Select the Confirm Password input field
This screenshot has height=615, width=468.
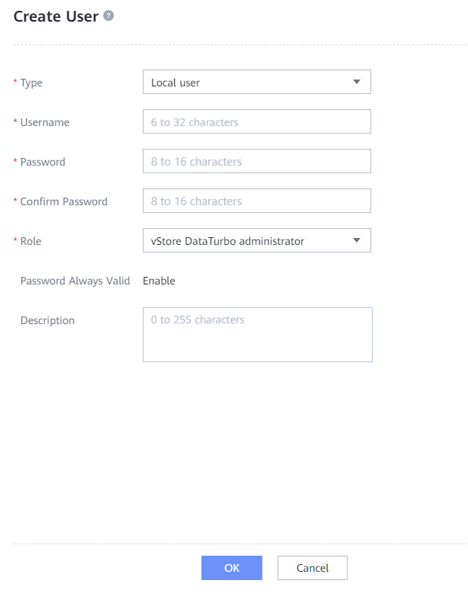coord(257,201)
